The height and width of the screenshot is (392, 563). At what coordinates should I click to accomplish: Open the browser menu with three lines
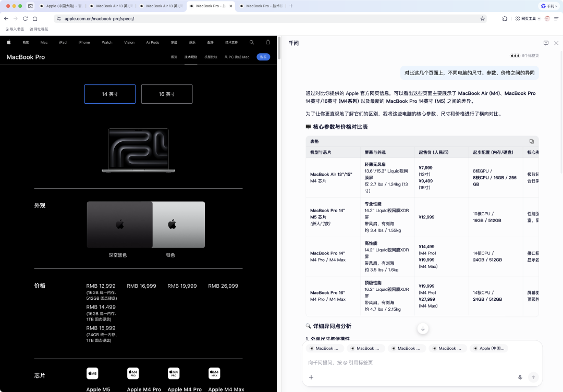coord(556,19)
